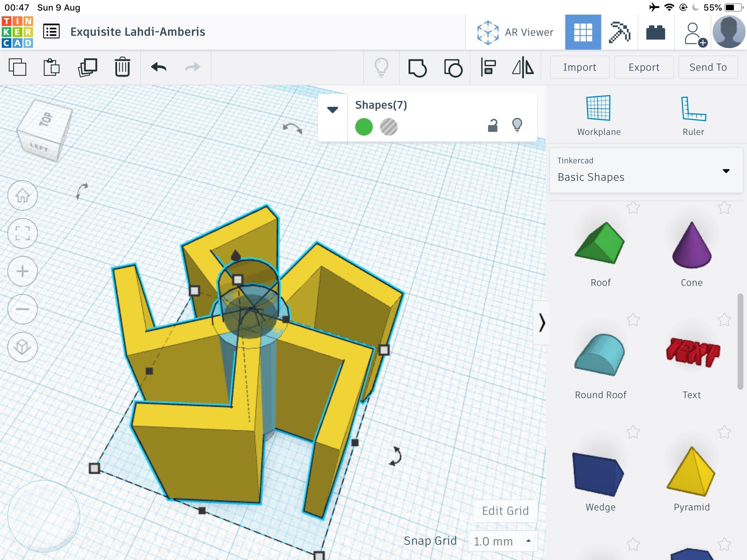
Task: Choose the green Solid color swatch
Action: click(x=364, y=127)
